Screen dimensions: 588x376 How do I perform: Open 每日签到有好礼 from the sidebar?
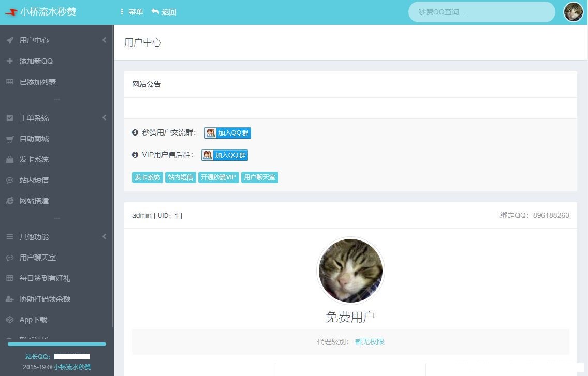tap(45, 278)
